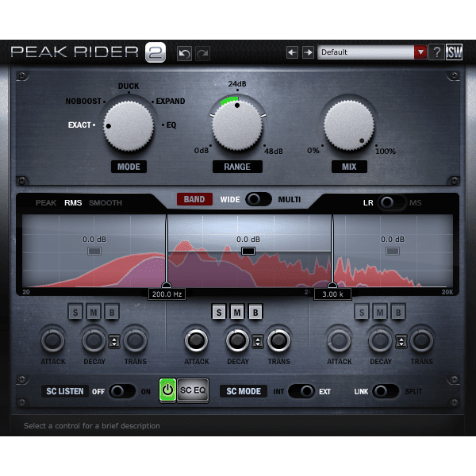This screenshot has width=476, height=476.
Task: Click the 3.00 k crossover value
Action: [332, 294]
